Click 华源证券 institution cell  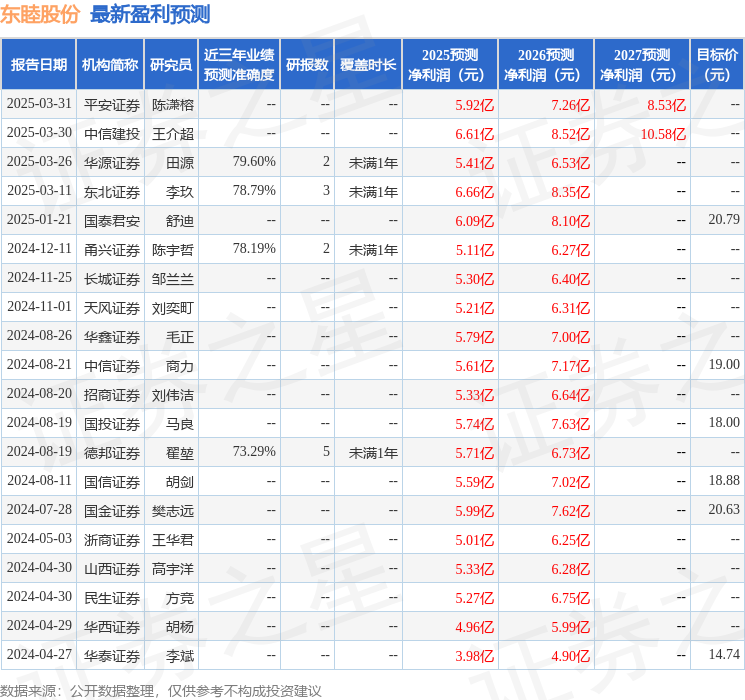(112, 163)
